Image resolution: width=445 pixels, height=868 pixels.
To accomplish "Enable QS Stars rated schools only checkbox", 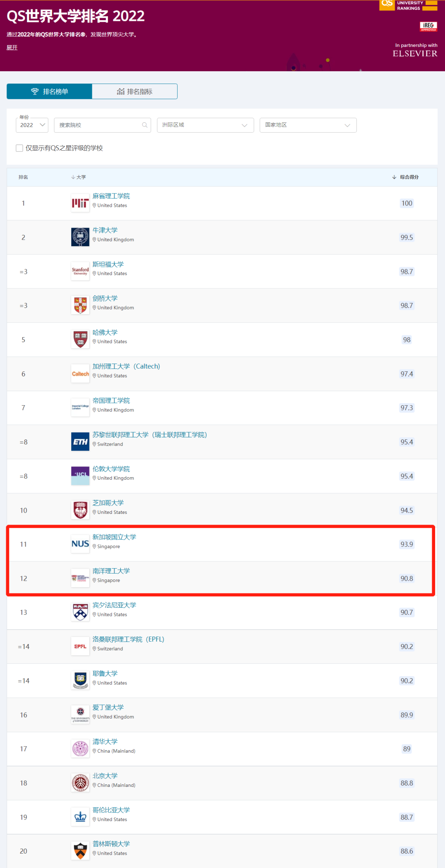I will pos(19,148).
